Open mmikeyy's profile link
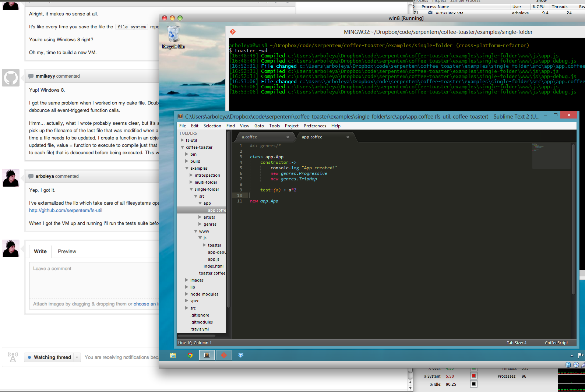The image size is (585, 392). pyautogui.click(x=45, y=76)
